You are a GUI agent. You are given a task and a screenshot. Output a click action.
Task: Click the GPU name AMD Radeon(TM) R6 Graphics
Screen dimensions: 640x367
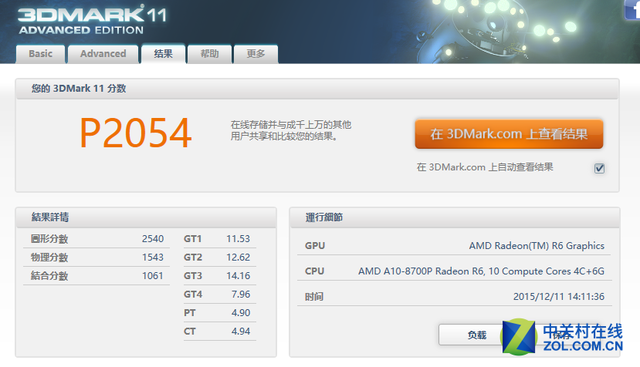tap(537, 246)
